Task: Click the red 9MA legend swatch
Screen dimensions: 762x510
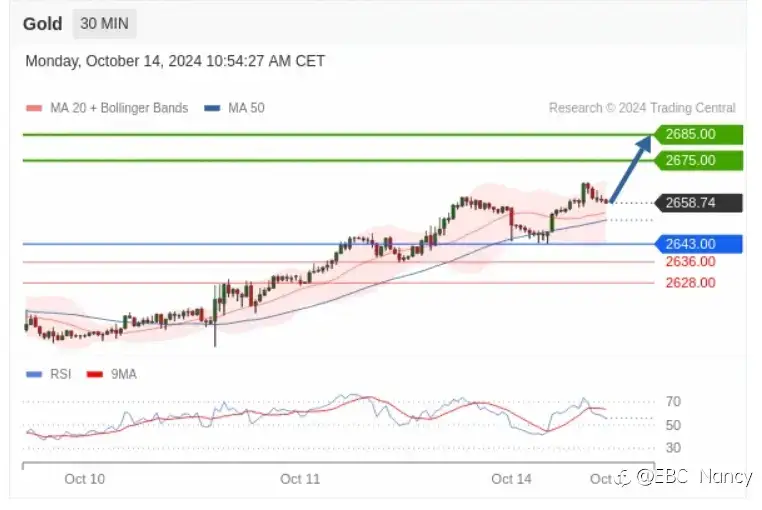Action: 95,374
